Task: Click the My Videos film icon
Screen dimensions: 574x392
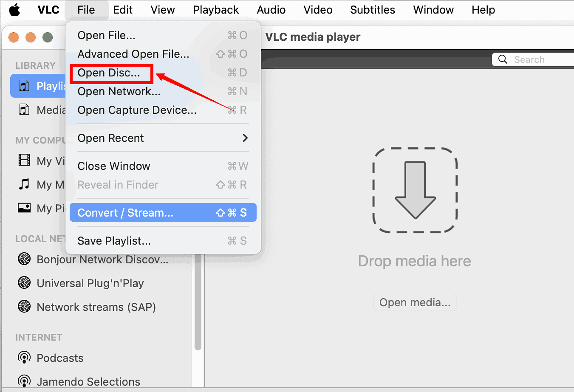Action: 24,161
